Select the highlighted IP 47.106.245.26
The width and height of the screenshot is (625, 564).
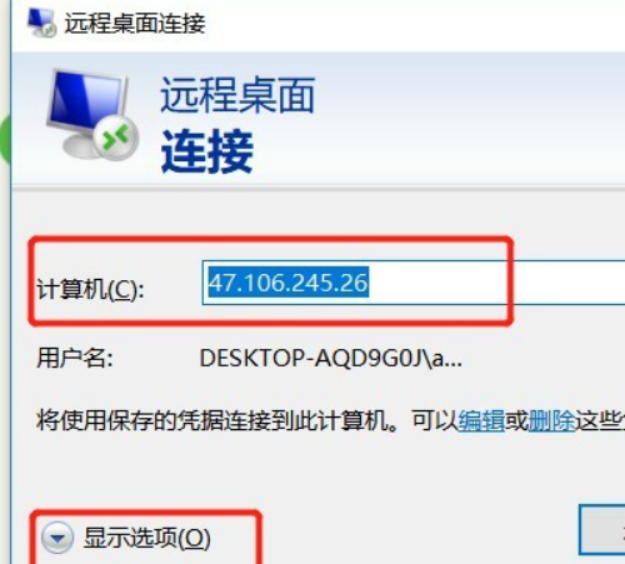click(x=288, y=283)
